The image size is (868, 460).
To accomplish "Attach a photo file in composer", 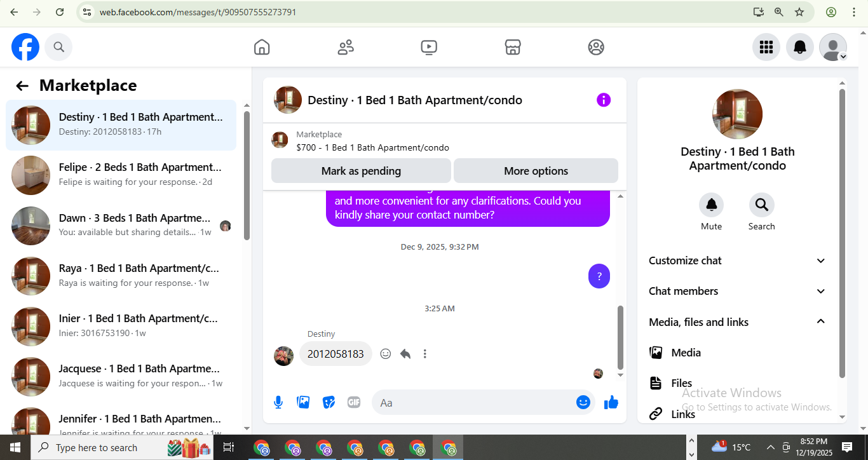I will [x=304, y=402].
